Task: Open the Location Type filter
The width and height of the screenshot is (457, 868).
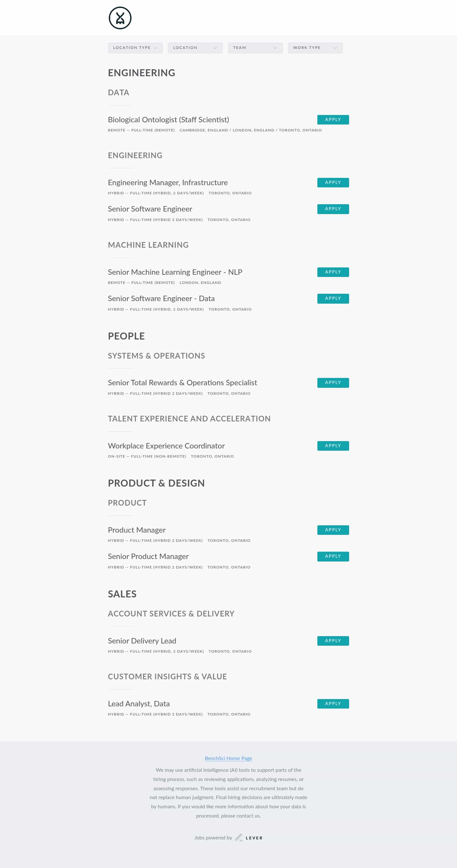Action: coord(135,48)
